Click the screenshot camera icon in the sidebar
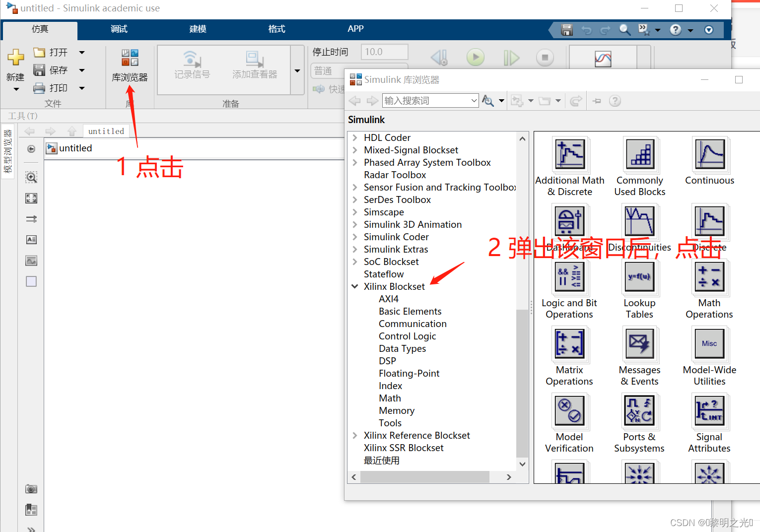 pos(31,489)
